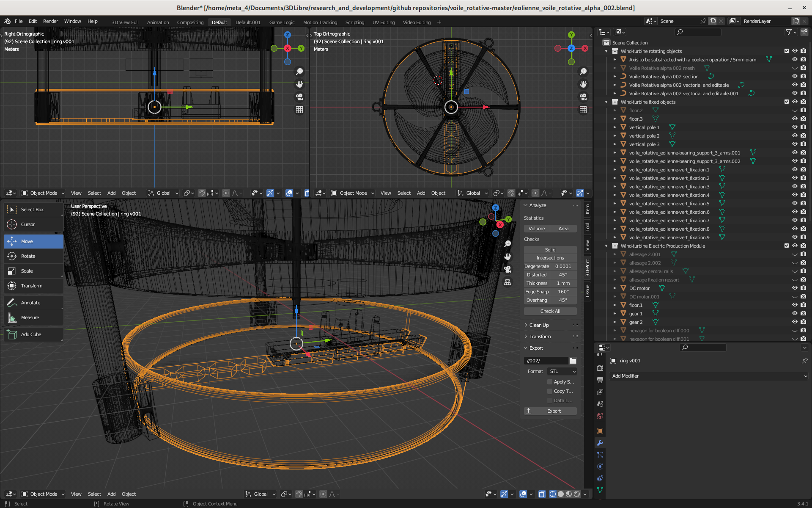Pick the Transform tool
The height and width of the screenshot is (508, 812).
point(34,286)
